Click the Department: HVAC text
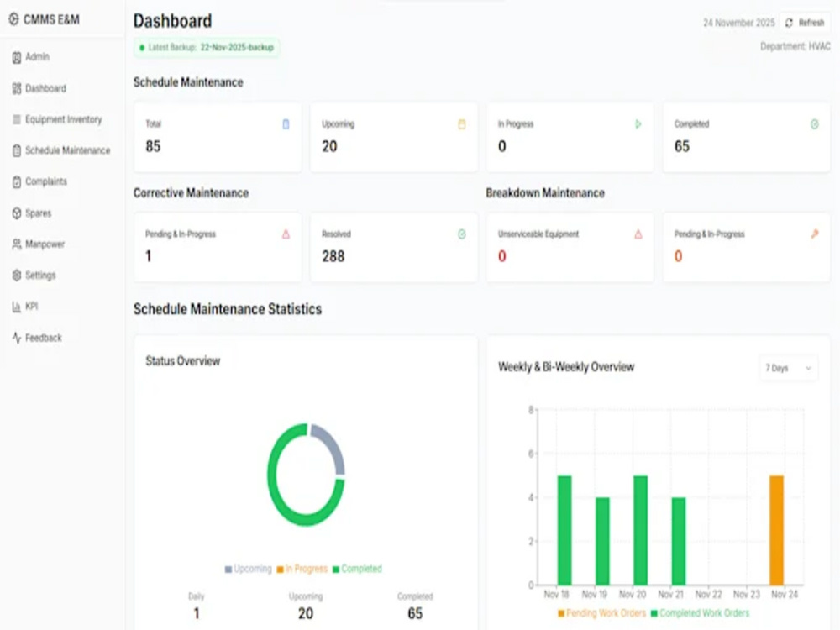The width and height of the screenshot is (840, 630). [x=795, y=46]
